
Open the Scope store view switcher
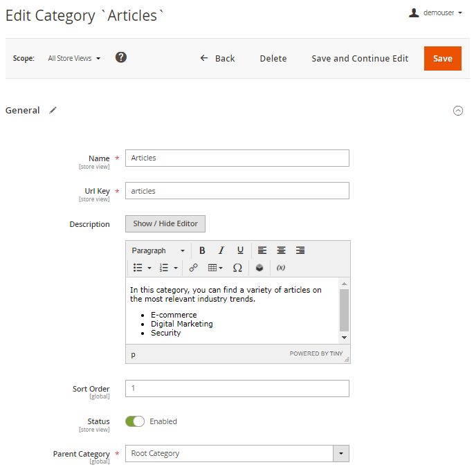pos(74,59)
